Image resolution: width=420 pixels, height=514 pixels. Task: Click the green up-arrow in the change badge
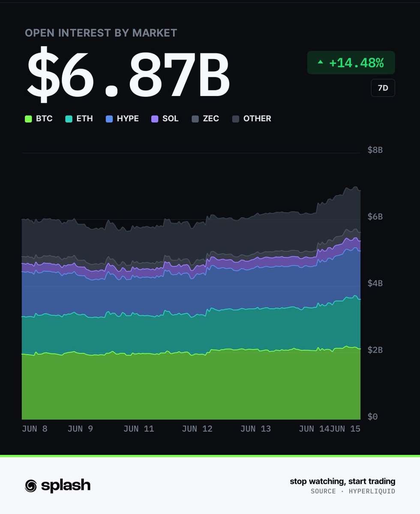click(320, 62)
